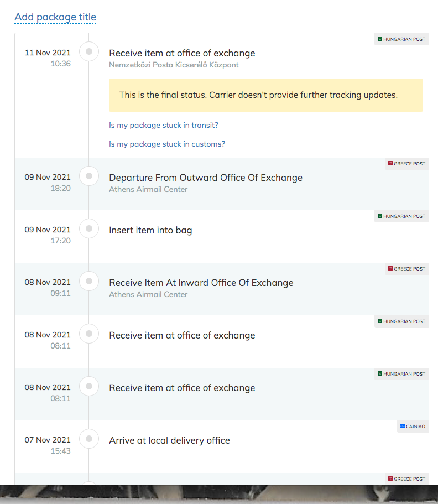Open 'Is my package stuck in customs?' link
Image resolution: width=438 pixels, height=504 pixels.
tap(167, 144)
